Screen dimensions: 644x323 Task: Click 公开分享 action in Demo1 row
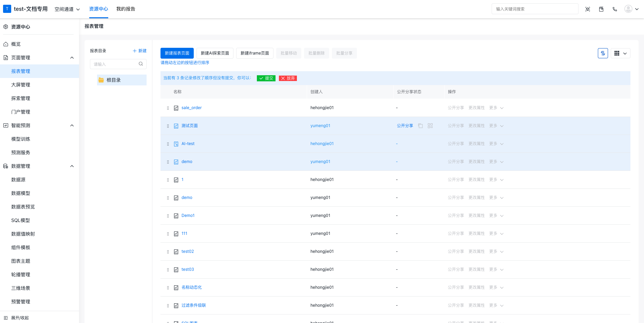point(456,216)
